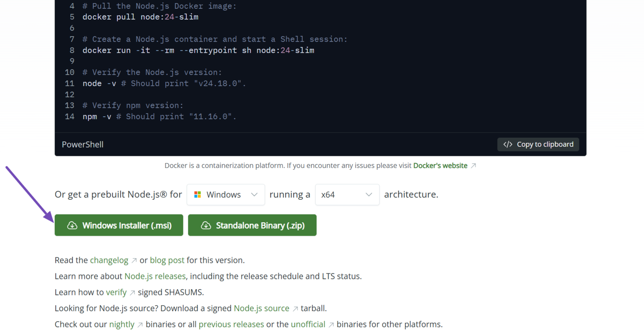The image size is (644, 330).
Task: Click the external arrow icon beside Docker's website
Action: [473, 166]
